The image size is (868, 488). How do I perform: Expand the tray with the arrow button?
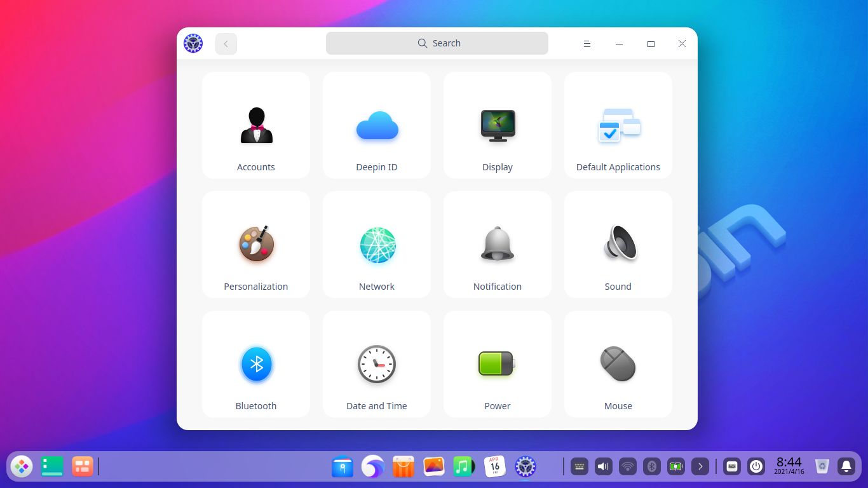pyautogui.click(x=700, y=466)
